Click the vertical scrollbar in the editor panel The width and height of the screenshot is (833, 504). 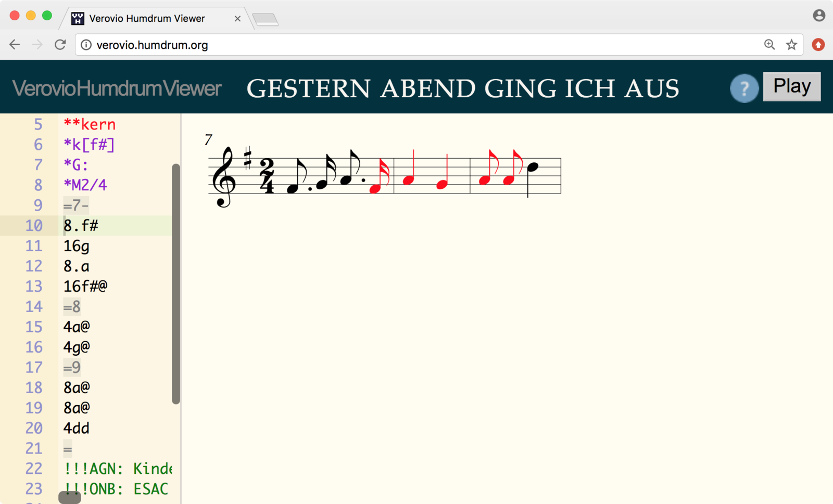pyautogui.click(x=176, y=283)
